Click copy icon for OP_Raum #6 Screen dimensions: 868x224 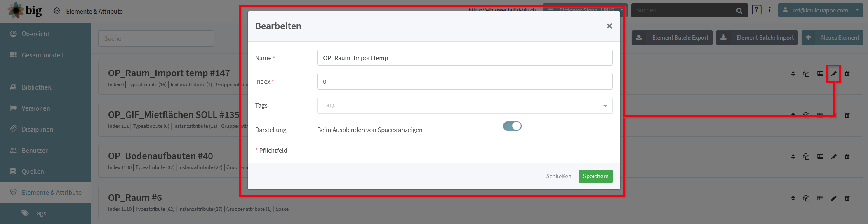(x=806, y=198)
